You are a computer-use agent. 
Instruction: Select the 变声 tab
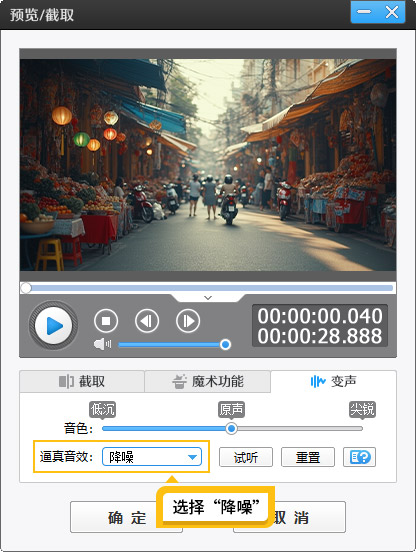coord(333,381)
